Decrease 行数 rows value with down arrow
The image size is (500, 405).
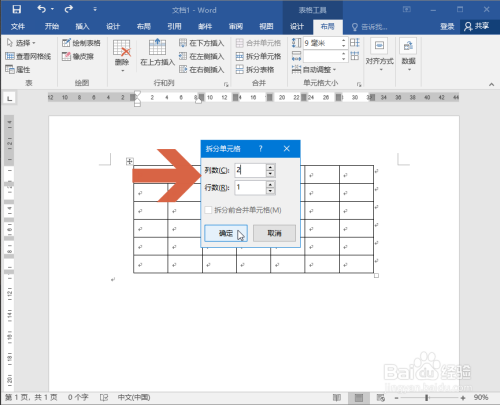coord(271,191)
